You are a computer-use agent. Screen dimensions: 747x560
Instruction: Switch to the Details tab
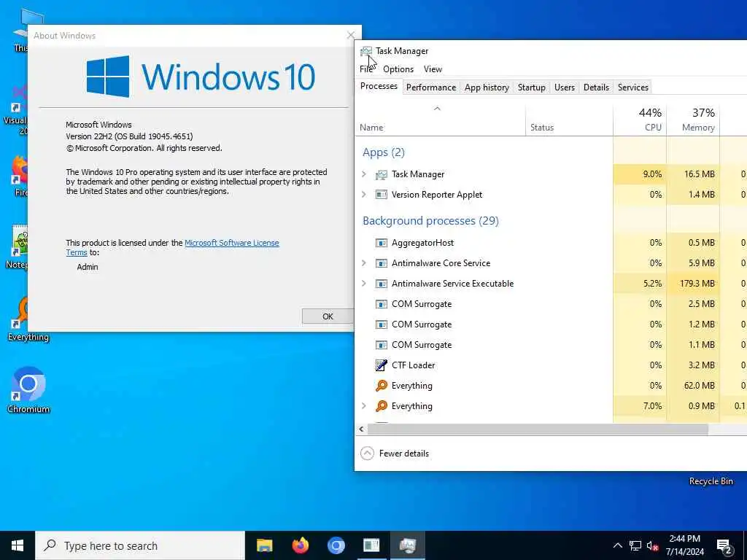596,87
